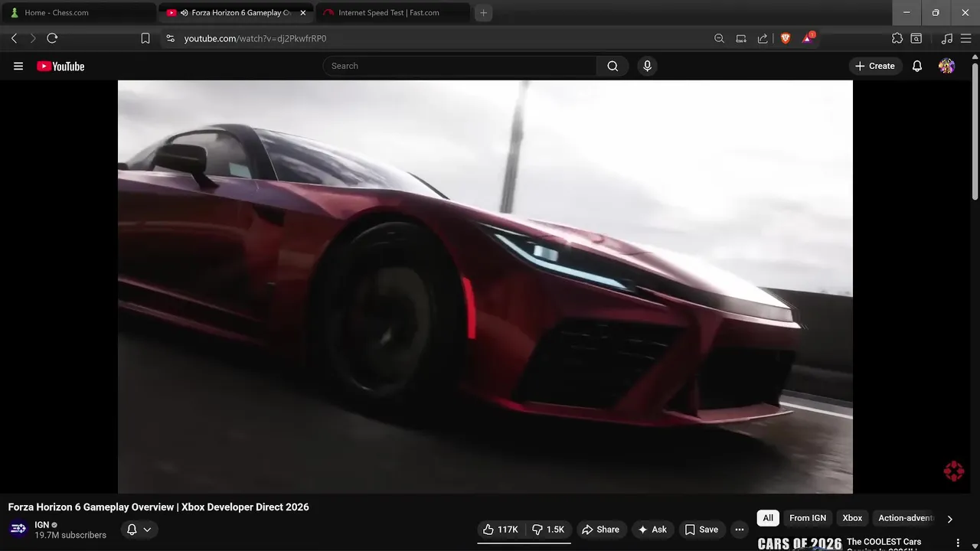The image size is (980, 551).
Task: Open the CARS OF 2026 recommended thumbnail
Action: 799,543
